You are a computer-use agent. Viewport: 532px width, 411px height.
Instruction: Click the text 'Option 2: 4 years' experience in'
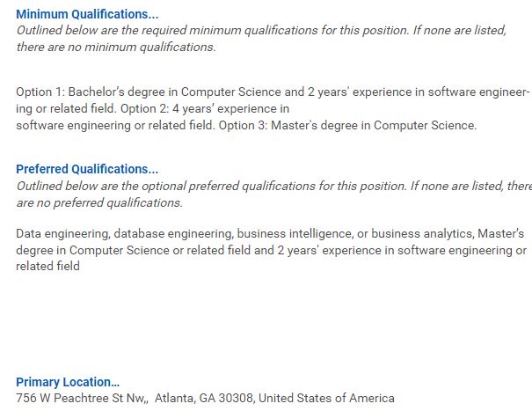[205, 109]
